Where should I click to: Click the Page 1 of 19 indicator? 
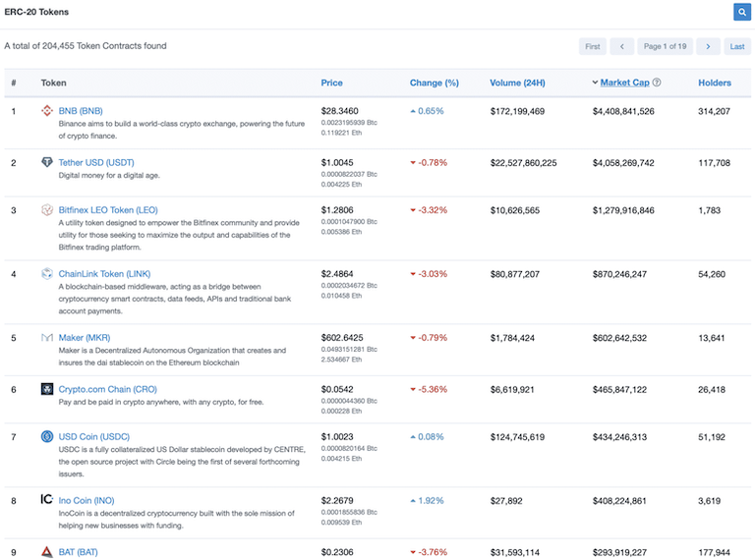pyautogui.click(x=665, y=46)
